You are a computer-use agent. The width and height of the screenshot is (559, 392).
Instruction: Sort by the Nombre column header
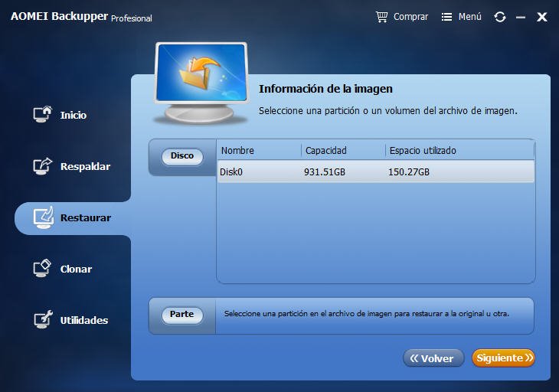tap(237, 150)
